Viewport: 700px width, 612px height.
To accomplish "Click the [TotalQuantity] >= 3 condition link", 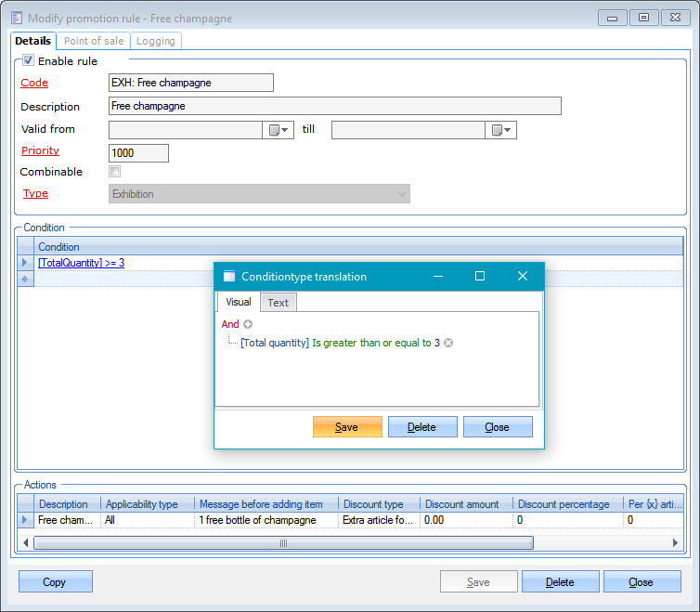I will (x=81, y=263).
